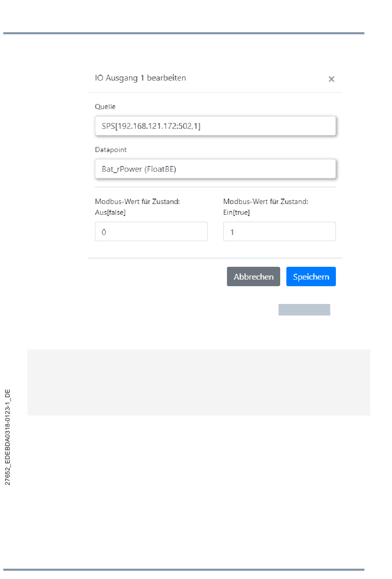Click the divider above the Modbus-Wert fields
The image size is (392, 579).
215,187
